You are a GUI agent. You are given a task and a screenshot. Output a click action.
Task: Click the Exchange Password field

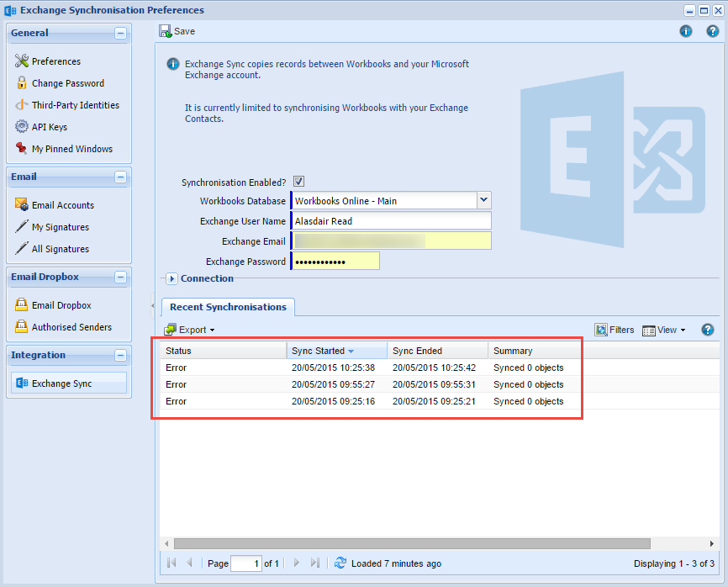pos(335,261)
